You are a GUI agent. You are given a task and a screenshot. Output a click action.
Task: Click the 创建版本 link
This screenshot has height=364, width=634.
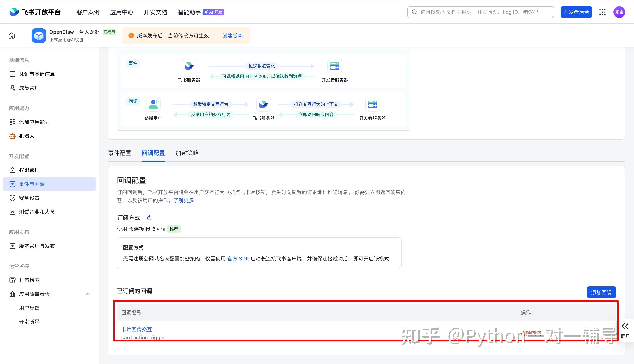(x=232, y=36)
